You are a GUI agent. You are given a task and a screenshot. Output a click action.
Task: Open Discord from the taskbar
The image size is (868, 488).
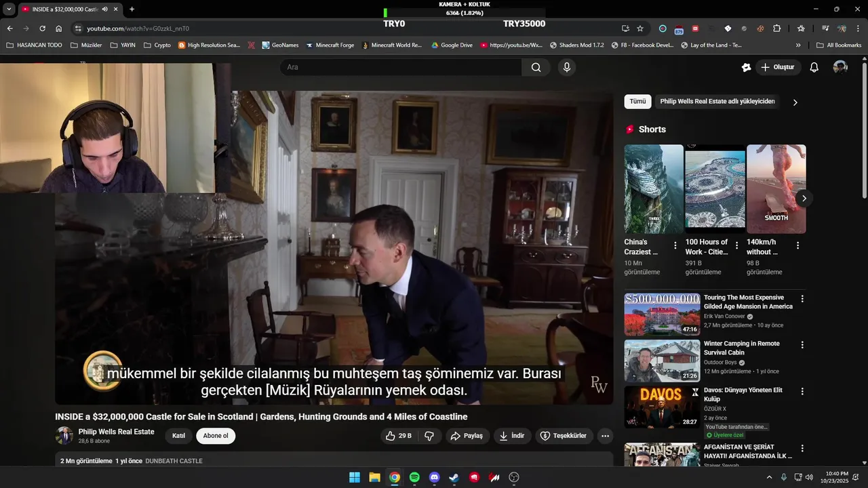(x=435, y=477)
